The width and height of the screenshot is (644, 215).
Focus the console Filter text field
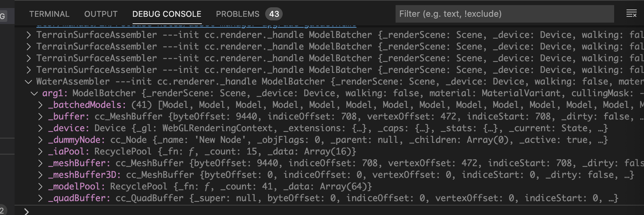click(504, 14)
